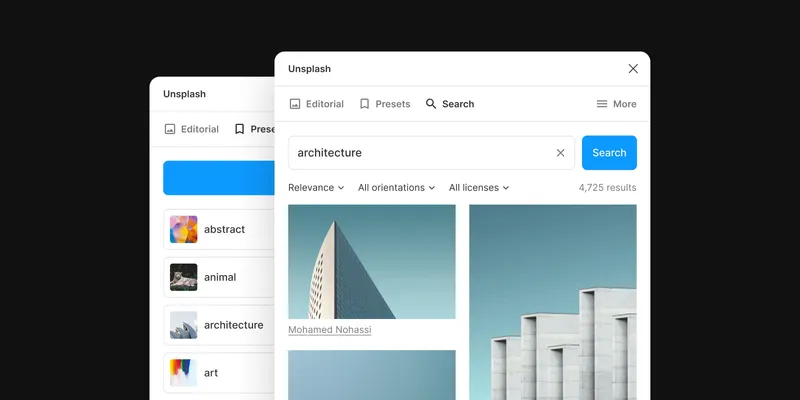This screenshot has width=800, height=400.
Task: Click the bookmark icon in back panel
Action: tap(239, 129)
